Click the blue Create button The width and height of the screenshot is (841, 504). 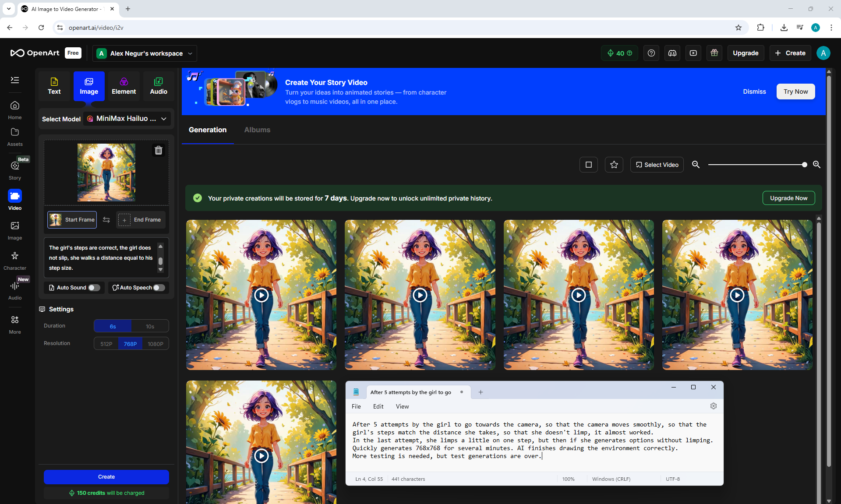(106, 477)
